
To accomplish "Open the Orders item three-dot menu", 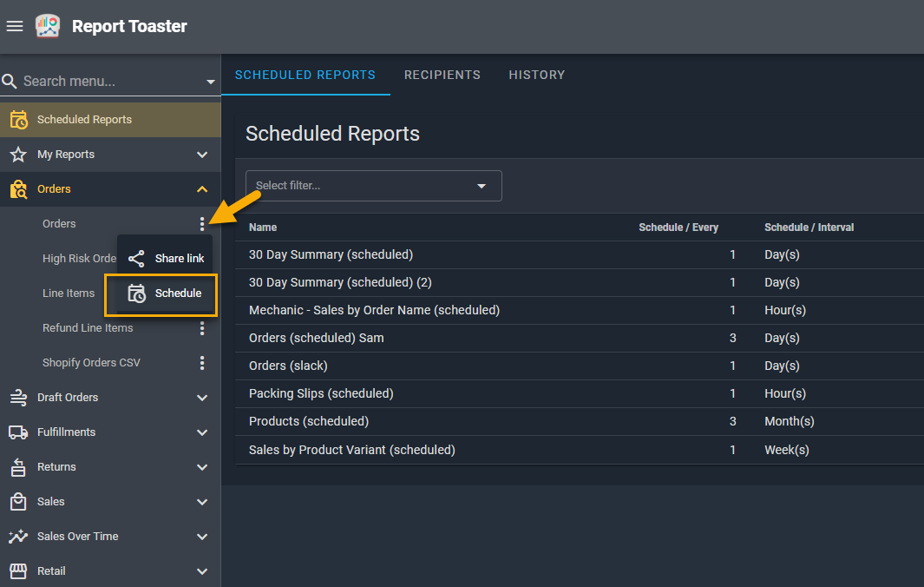I will 202,224.
